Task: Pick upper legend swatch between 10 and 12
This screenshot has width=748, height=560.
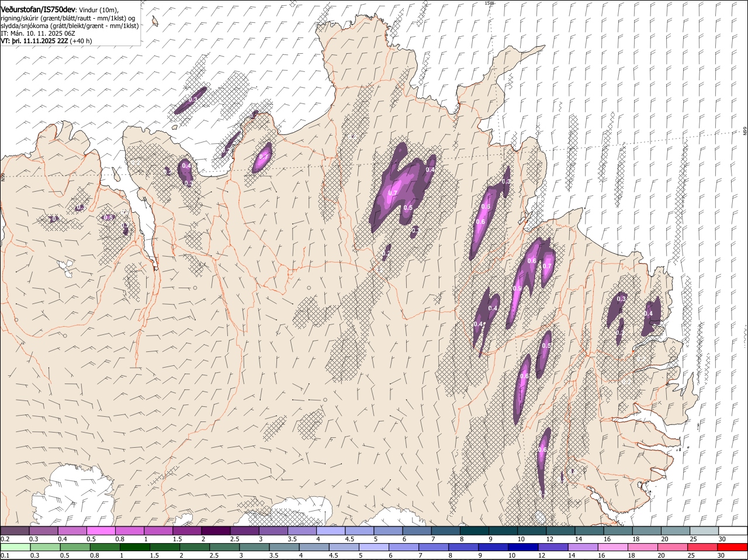Action: coord(532,531)
